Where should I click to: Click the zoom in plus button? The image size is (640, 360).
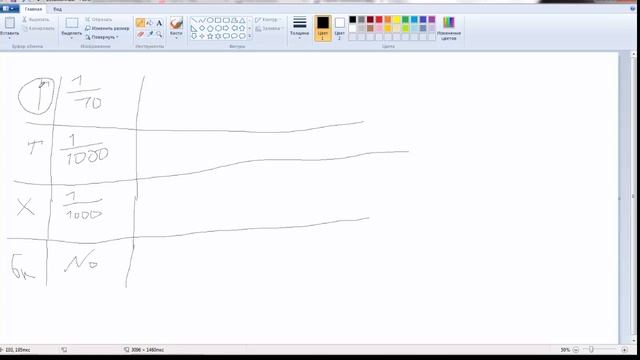click(624, 350)
